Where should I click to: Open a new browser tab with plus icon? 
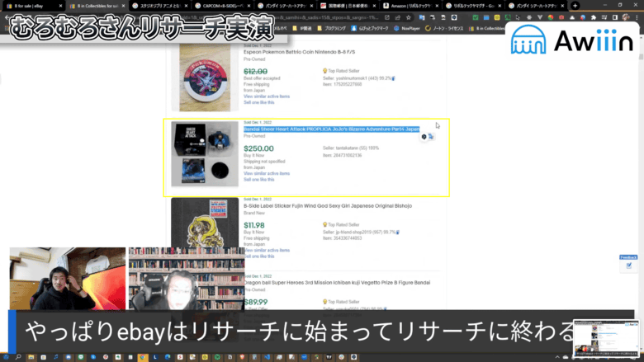[575, 6]
